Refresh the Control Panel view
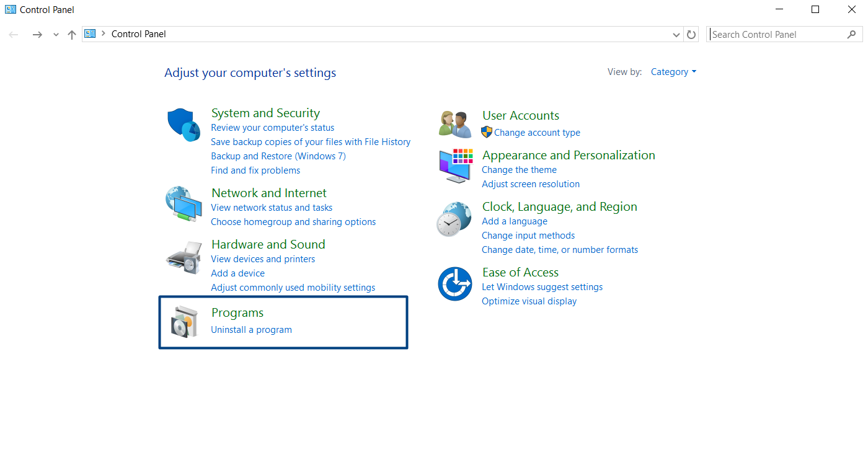This screenshot has width=868, height=455. tap(691, 35)
